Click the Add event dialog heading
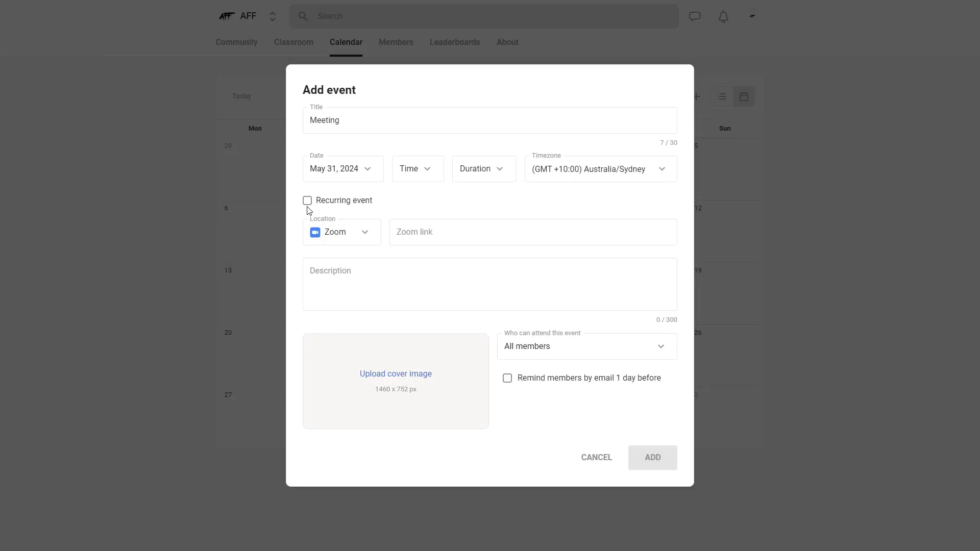Viewport: 980px width, 551px height. [329, 90]
